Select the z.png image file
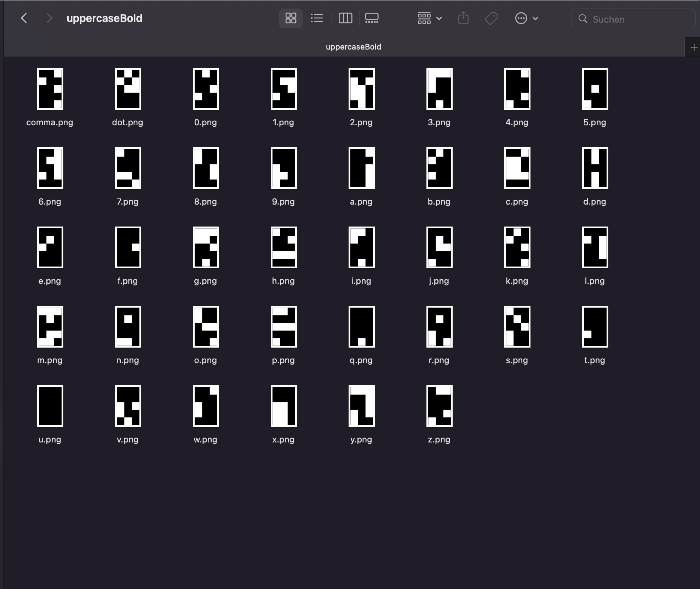The width and height of the screenshot is (700, 589). click(x=439, y=406)
